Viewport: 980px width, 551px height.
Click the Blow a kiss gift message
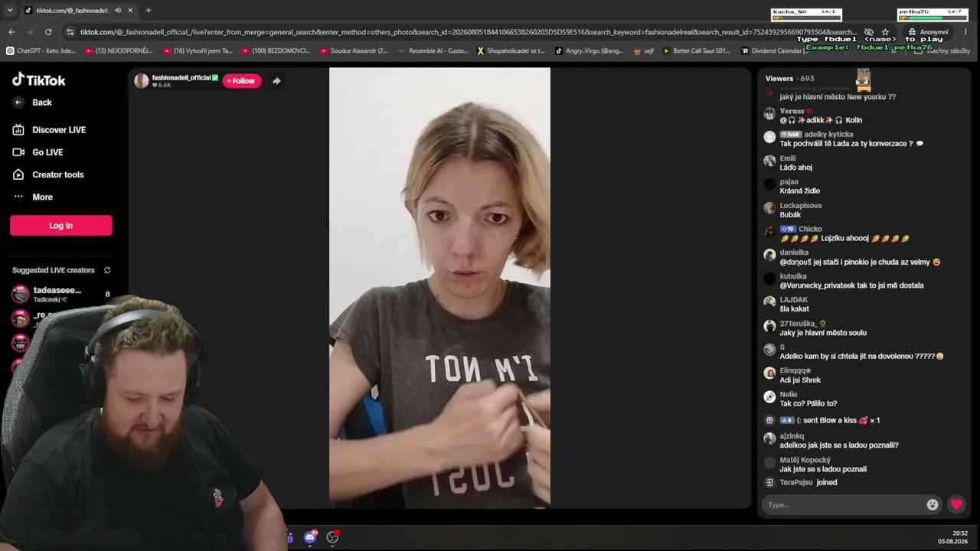coord(830,420)
